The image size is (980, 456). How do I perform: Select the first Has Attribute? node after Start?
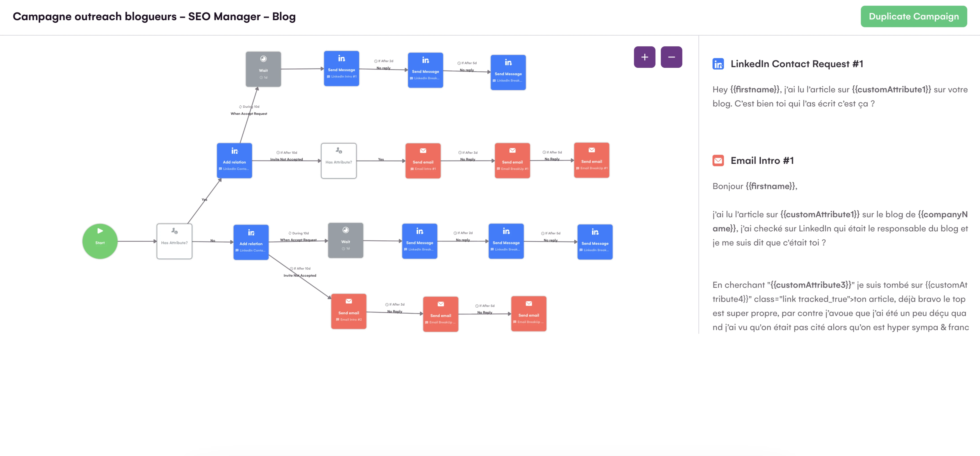coord(174,241)
